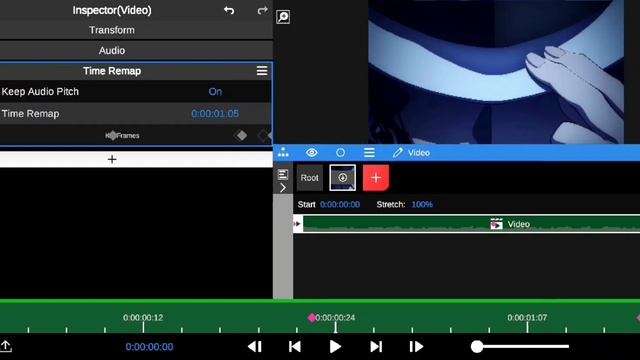Click the Video clip film icon
This screenshot has width=640, height=360.
coord(496,224)
